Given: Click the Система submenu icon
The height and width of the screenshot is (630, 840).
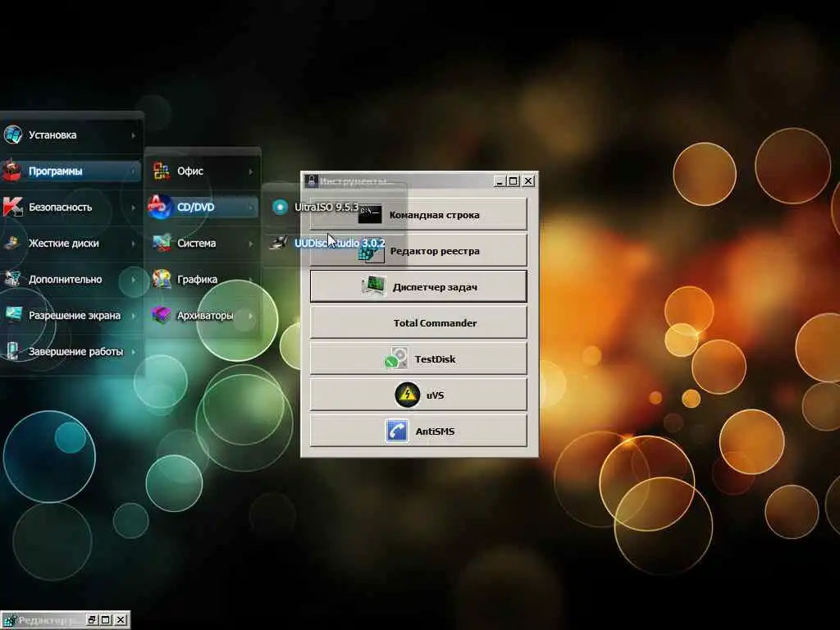Looking at the screenshot, I should (161, 243).
